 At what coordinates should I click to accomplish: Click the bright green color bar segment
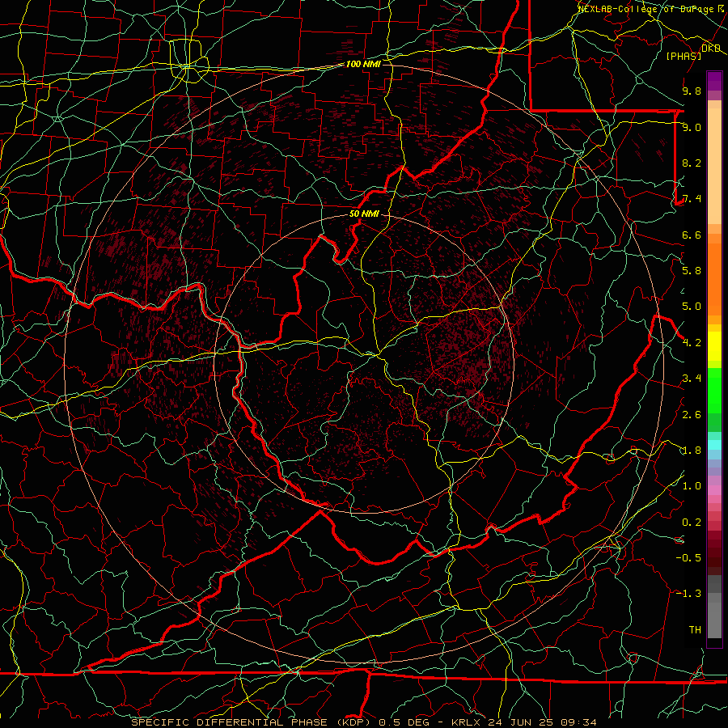[x=714, y=391]
